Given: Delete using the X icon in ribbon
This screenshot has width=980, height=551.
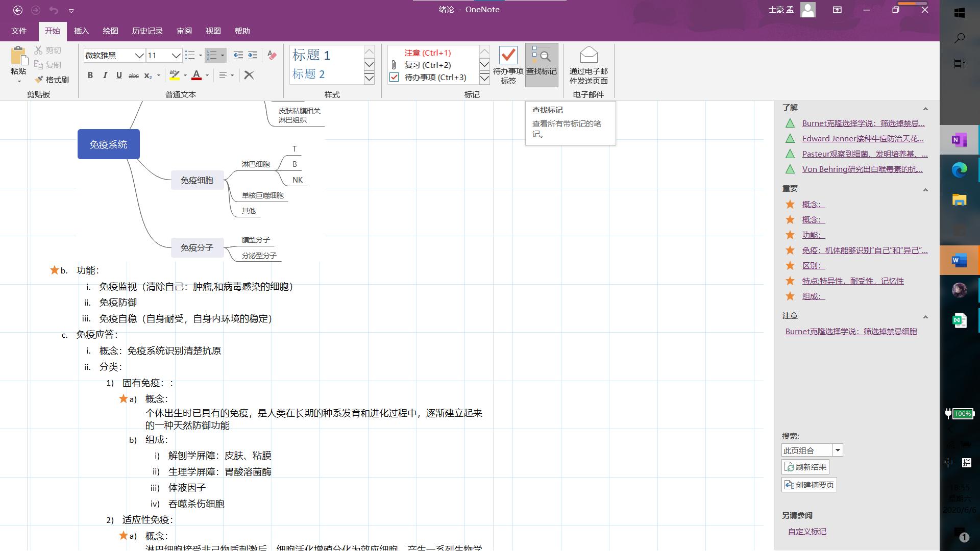Looking at the screenshot, I should tap(249, 76).
